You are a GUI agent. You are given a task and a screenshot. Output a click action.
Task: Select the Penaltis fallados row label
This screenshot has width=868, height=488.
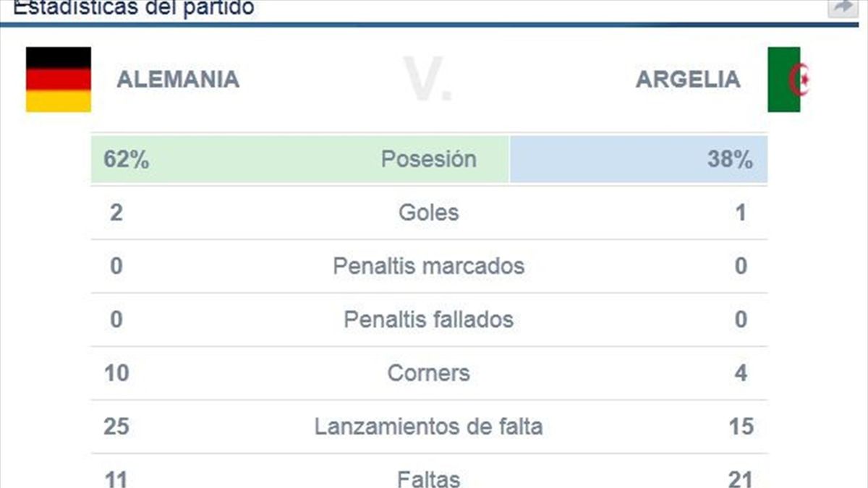pyautogui.click(x=428, y=320)
